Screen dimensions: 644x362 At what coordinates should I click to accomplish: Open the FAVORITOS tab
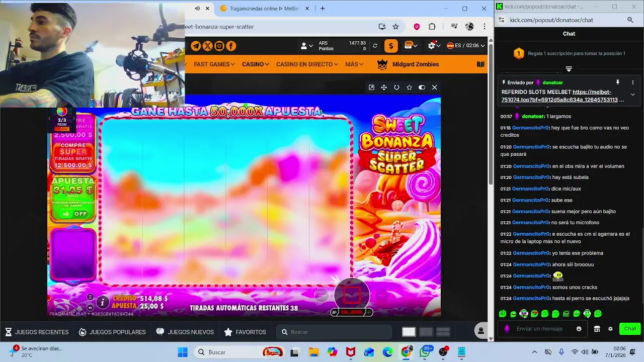pos(245,332)
